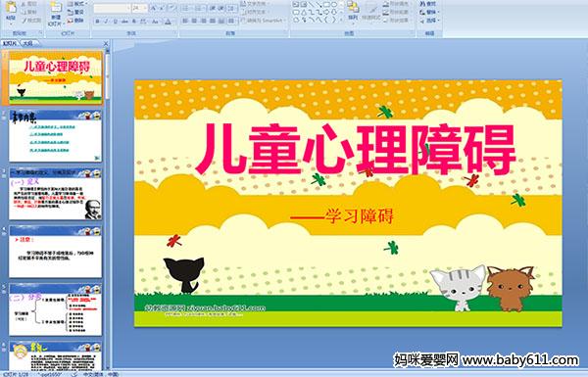
Task: Click the Bold formatting icon
Action: pos(97,22)
